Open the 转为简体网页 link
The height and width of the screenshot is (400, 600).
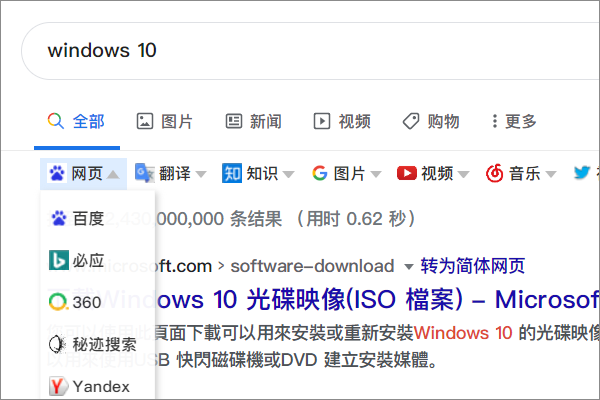(473, 266)
